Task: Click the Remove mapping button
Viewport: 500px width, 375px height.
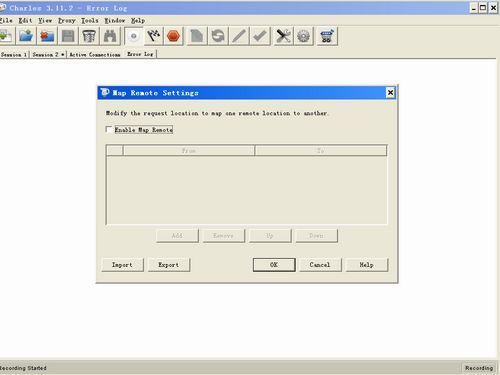Action: (224, 236)
